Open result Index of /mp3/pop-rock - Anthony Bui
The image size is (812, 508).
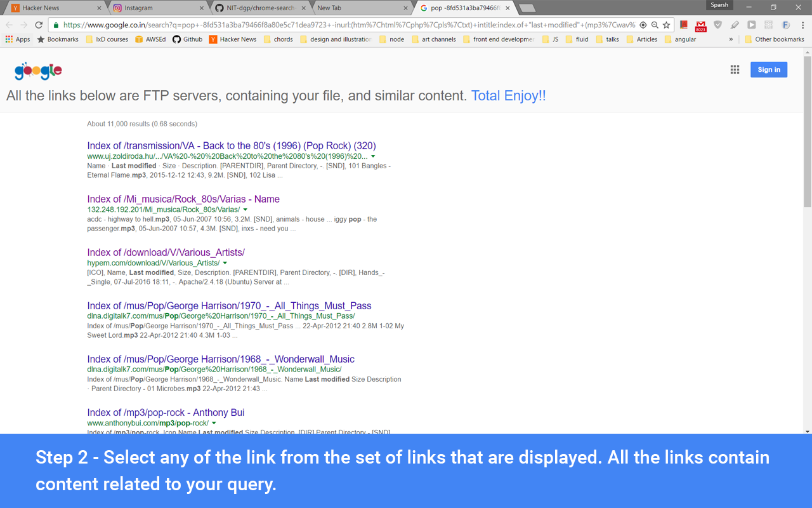[166, 412]
